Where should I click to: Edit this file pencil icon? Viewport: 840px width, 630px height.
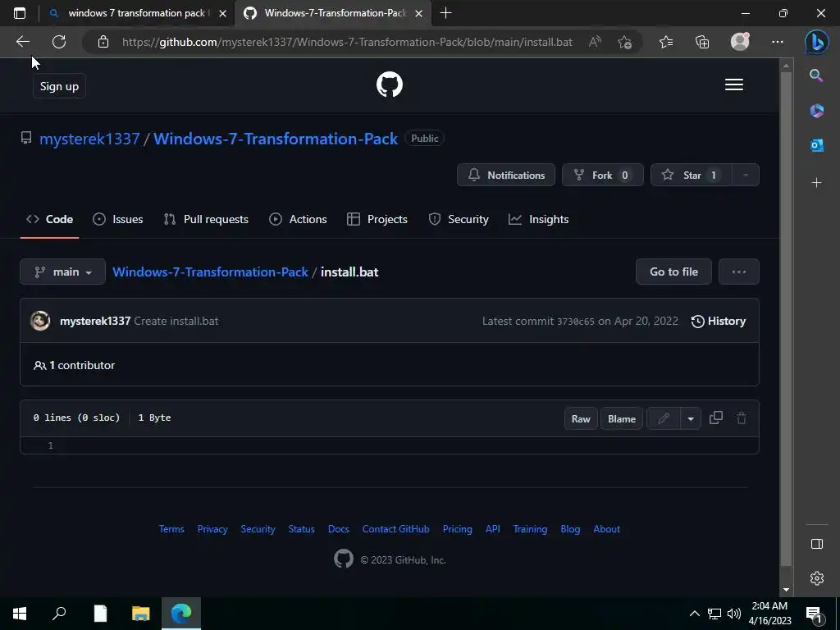click(663, 418)
